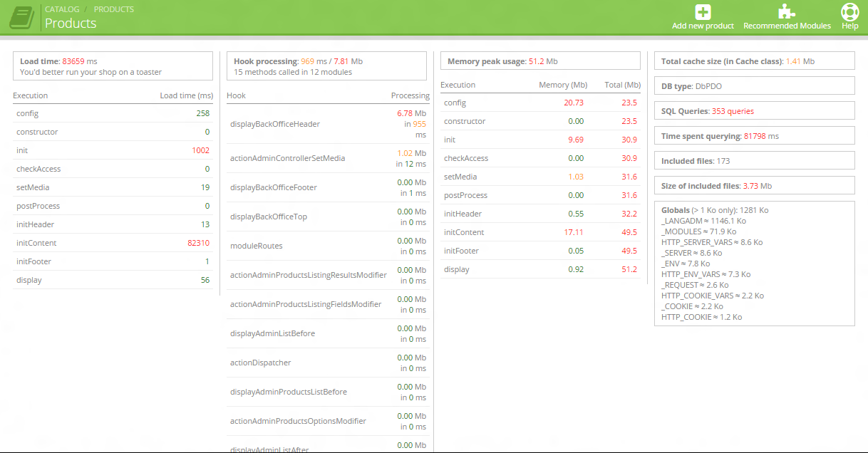868x453 pixels.
Task: Click actionAdminProductsOptionsModifier hook
Action: (298, 421)
